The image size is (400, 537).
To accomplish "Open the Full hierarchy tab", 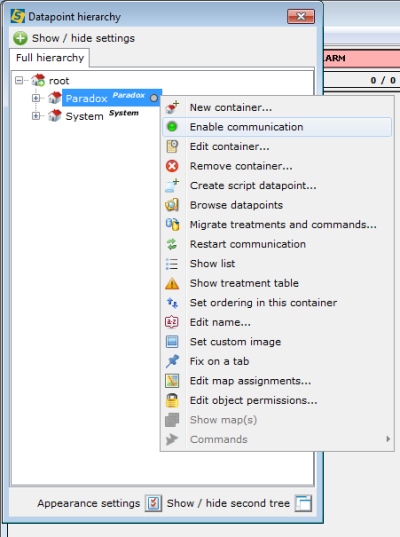I will tap(50, 58).
